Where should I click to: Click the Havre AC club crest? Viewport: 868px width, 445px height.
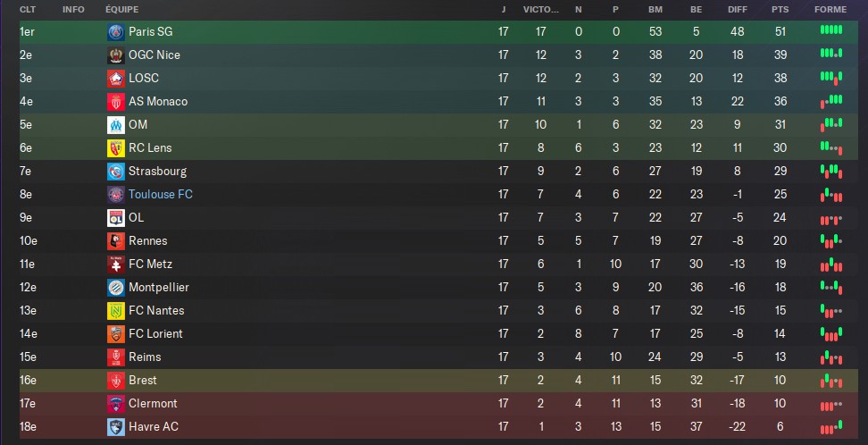click(116, 427)
